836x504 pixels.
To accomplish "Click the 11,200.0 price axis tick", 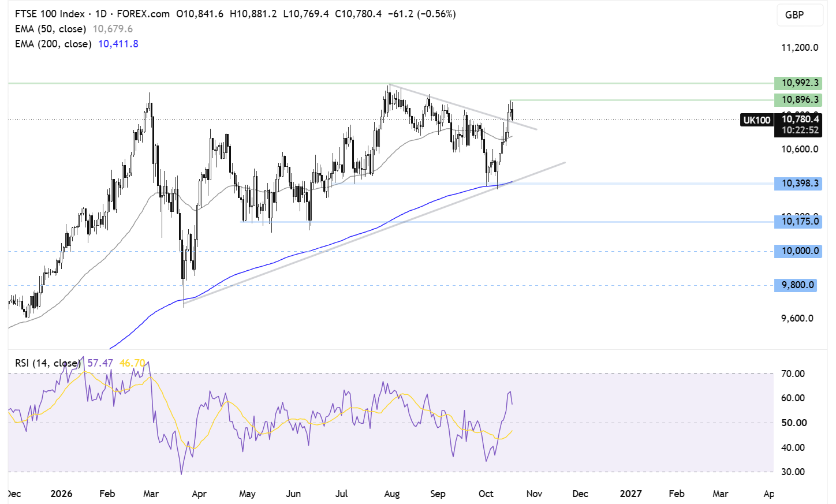I will (800, 47).
